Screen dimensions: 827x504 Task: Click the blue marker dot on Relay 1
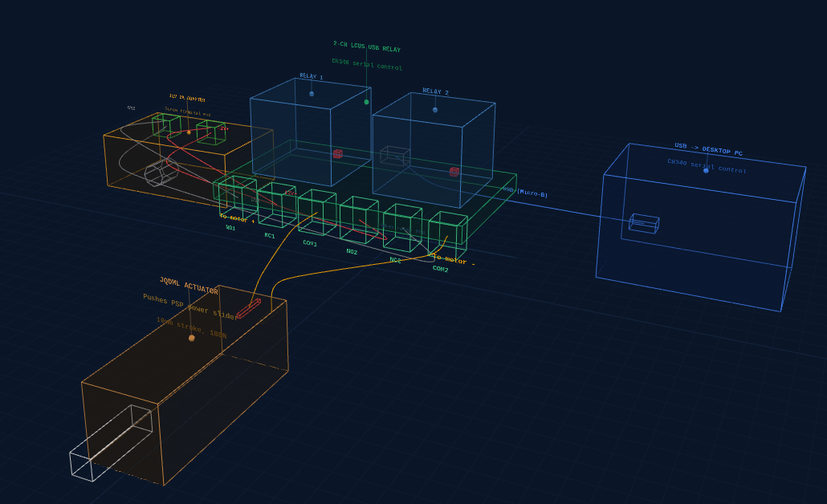point(312,94)
